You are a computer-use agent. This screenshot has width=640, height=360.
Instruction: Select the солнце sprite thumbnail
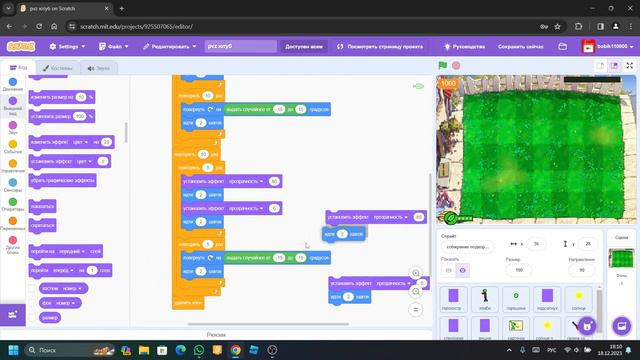click(x=578, y=299)
